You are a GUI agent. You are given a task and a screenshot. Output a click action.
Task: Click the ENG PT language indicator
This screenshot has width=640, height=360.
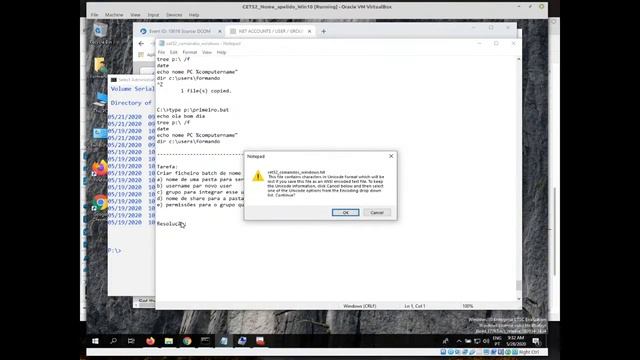pyautogui.click(x=497, y=341)
